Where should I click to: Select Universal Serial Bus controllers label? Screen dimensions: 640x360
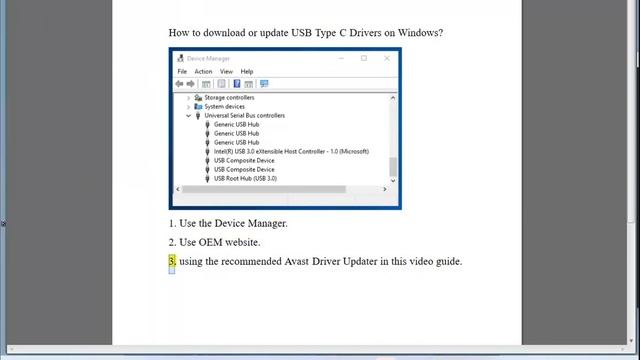[244, 116]
